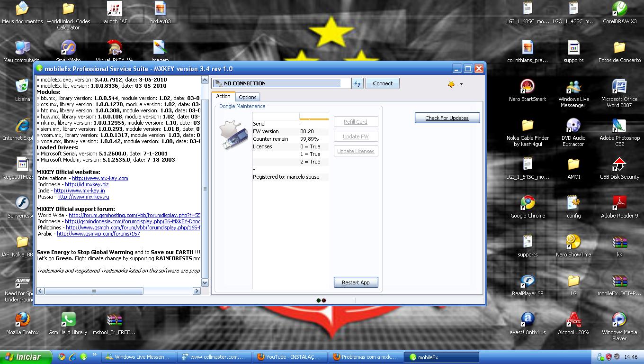Click the 'FW version' row label
The height and width of the screenshot is (364, 644).
coord(266,131)
